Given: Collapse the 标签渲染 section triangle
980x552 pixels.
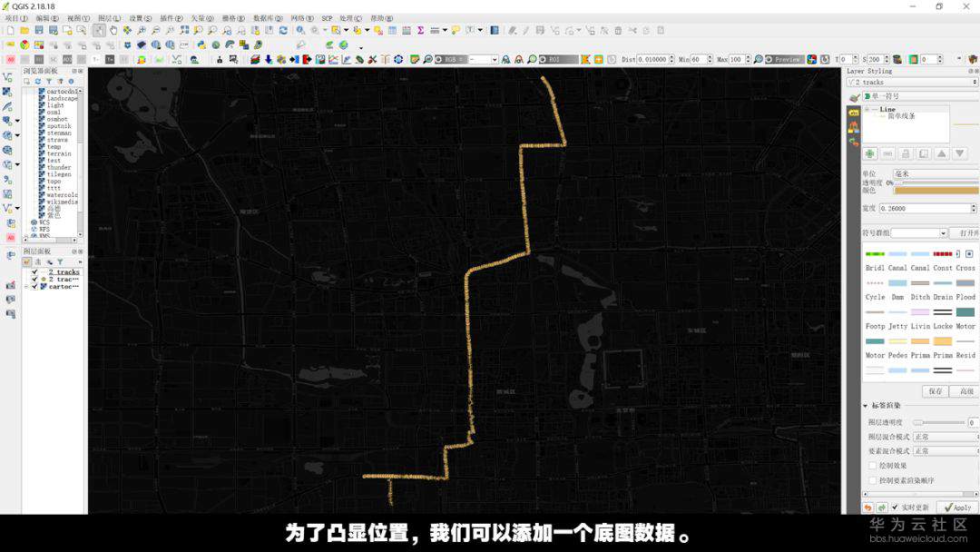Looking at the screenshot, I should tap(866, 406).
